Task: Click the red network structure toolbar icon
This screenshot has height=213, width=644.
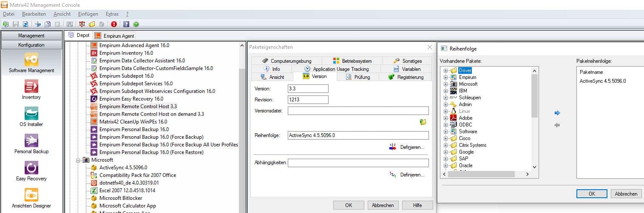Action: 82,24
